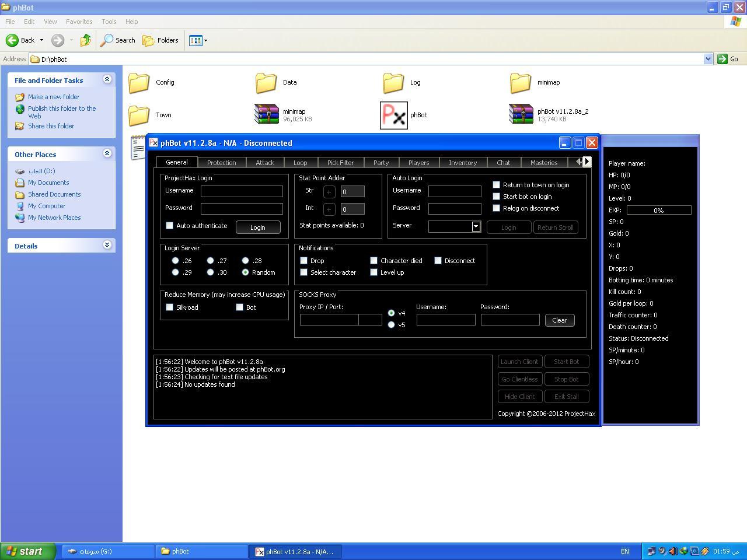
Task: Click the Views toolbar icon
Action: click(x=196, y=40)
